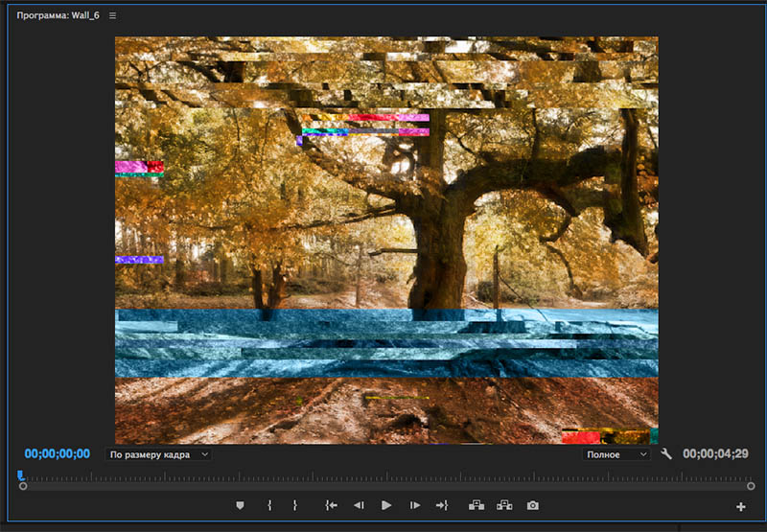Mark In point with the left brace

tap(269, 505)
